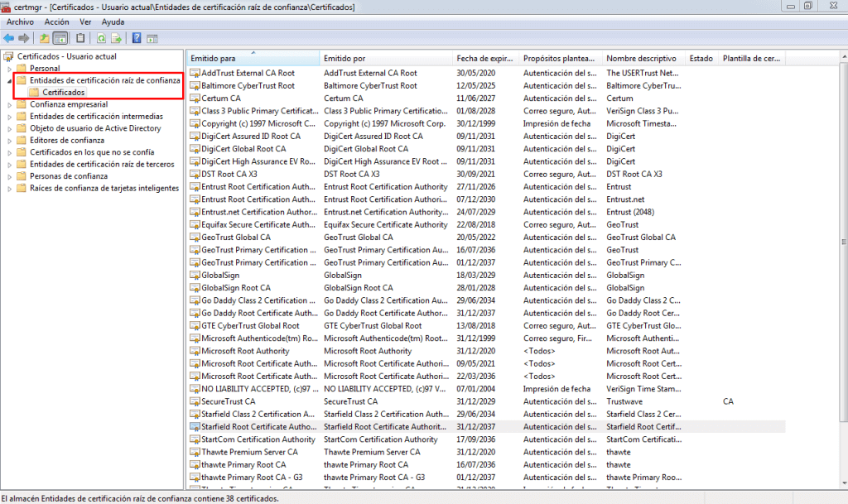Click Entrust (2048) descriptive name cell
This screenshot has height=504, width=848.
[x=630, y=212]
